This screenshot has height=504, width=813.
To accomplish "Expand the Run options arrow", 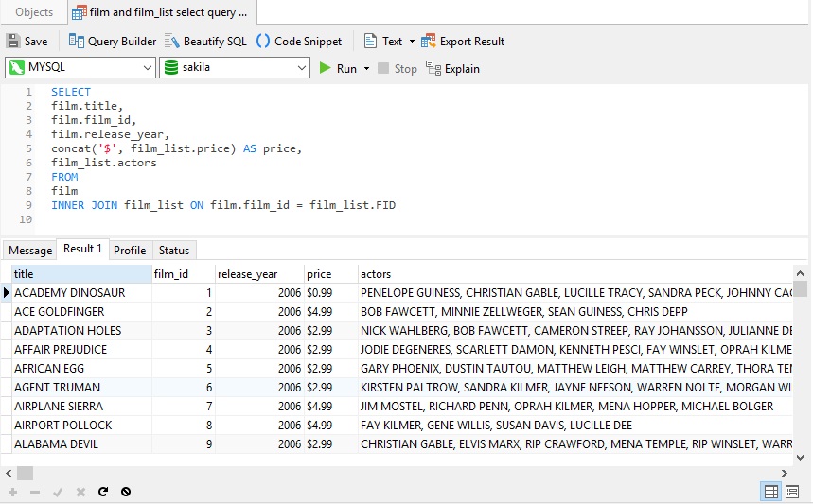I will point(366,68).
